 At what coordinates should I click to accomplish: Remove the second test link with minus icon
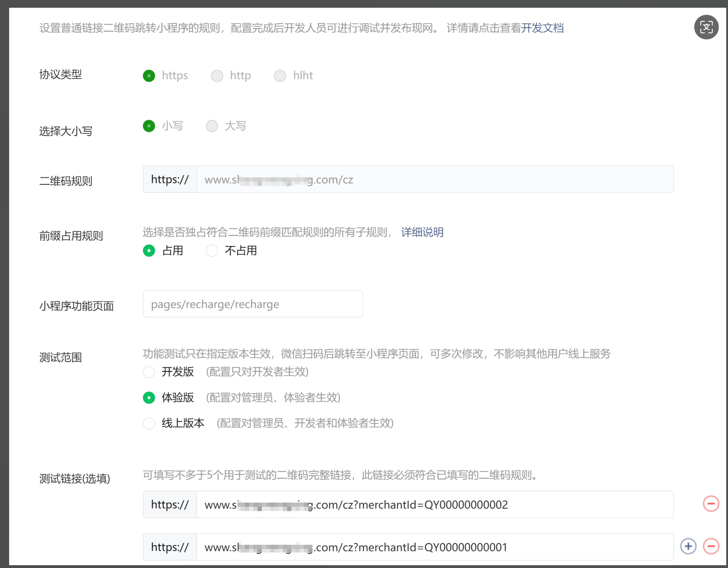click(x=711, y=546)
